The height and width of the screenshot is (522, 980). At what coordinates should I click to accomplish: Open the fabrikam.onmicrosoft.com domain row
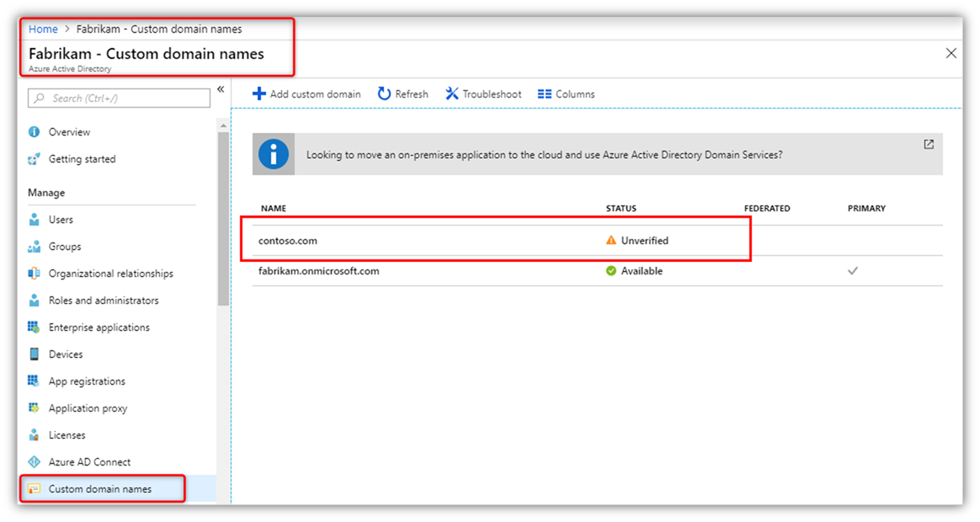598,271
